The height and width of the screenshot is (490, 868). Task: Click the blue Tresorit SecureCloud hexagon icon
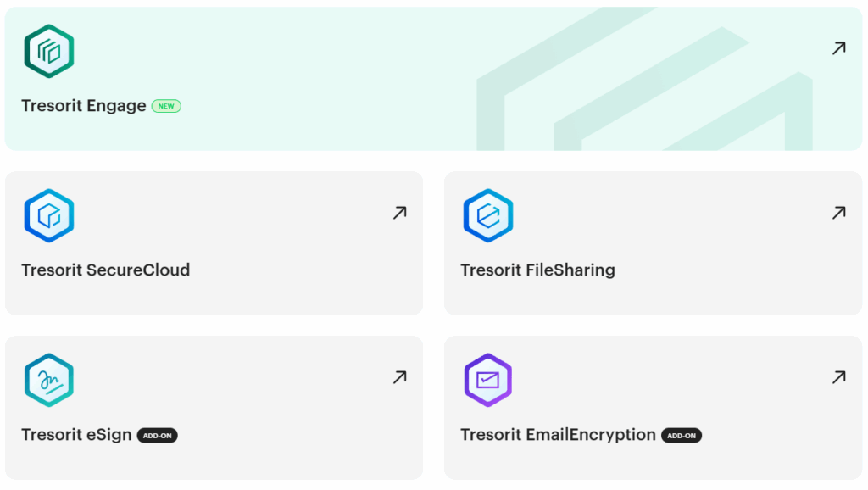point(49,215)
